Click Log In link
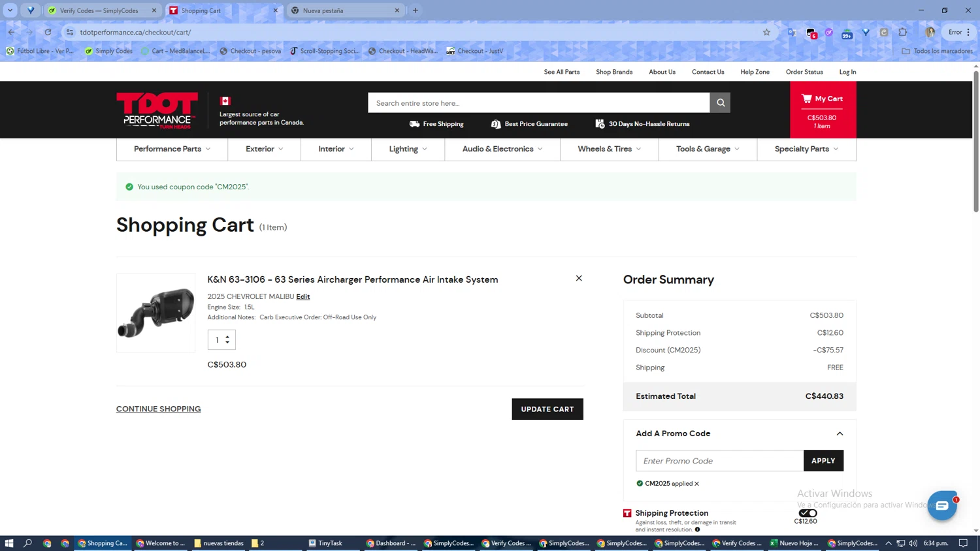The width and height of the screenshot is (980, 551). pyautogui.click(x=847, y=72)
